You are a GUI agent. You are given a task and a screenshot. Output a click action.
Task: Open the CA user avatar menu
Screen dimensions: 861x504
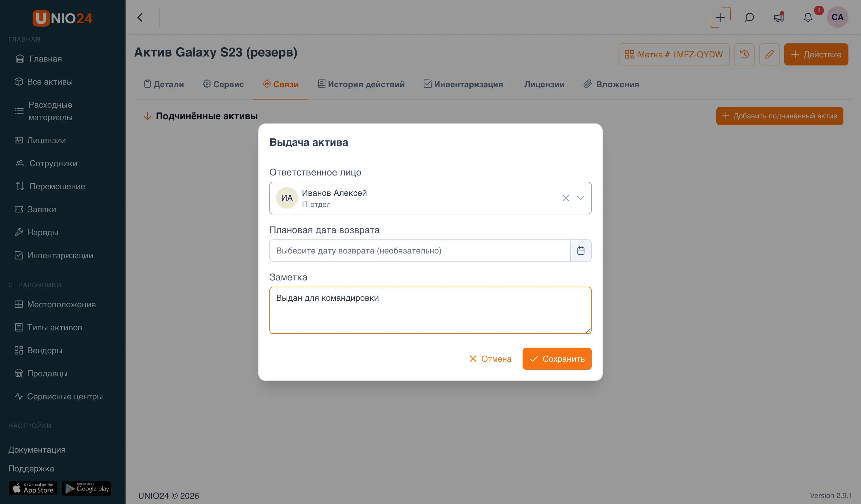coord(837,17)
